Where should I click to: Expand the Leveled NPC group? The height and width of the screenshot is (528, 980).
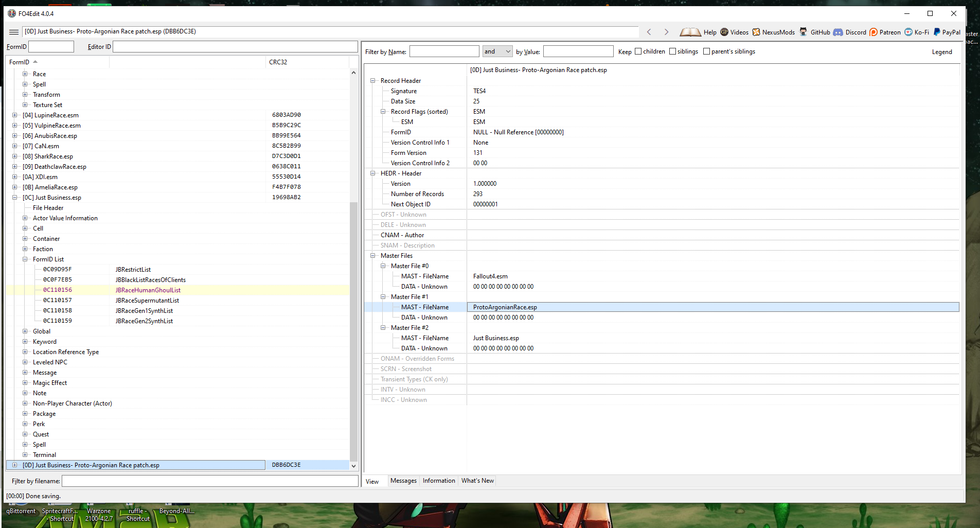click(x=25, y=362)
